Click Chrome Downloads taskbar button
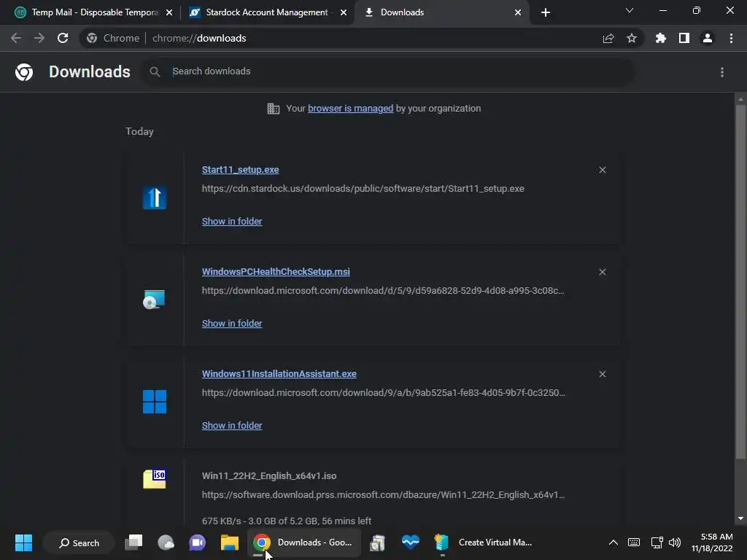The width and height of the screenshot is (747, 560). (x=303, y=542)
